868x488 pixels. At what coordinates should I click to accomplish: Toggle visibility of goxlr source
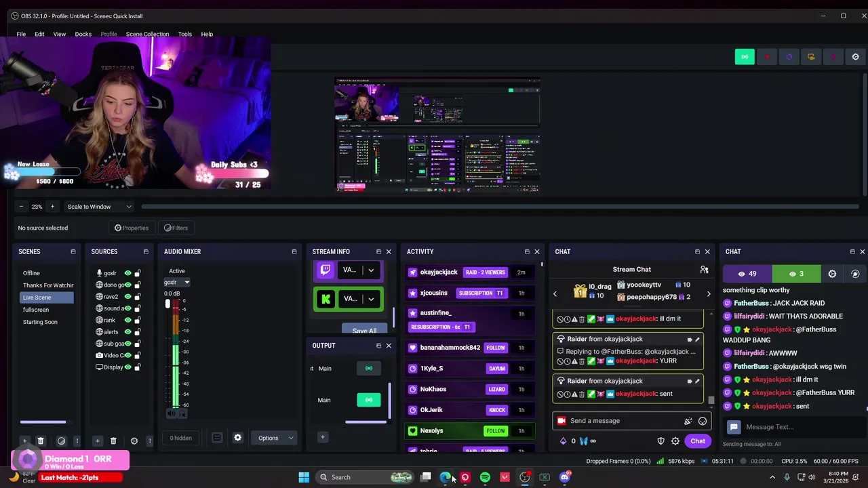pos(127,273)
